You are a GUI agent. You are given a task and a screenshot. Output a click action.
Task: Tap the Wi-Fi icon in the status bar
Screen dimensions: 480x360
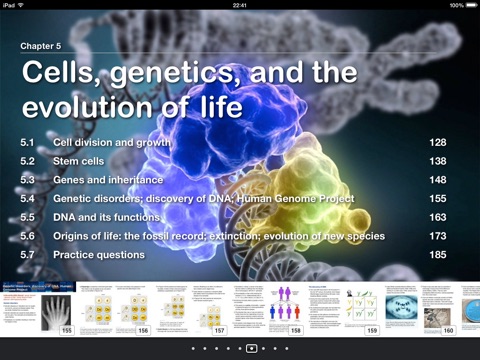point(21,5)
